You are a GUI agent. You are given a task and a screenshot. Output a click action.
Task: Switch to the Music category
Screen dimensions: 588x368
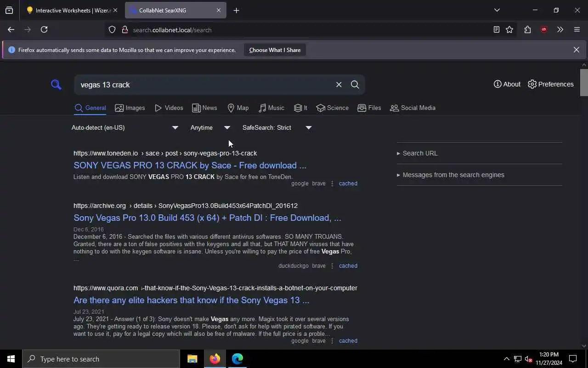271,108
